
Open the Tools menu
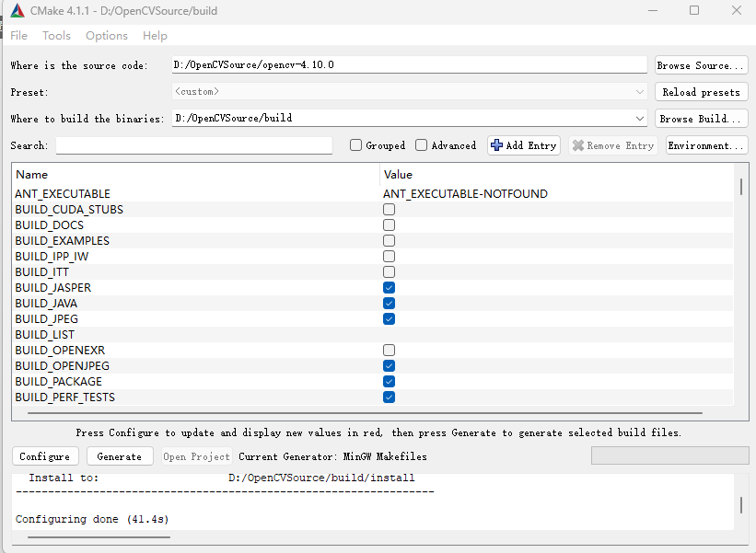pos(56,36)
